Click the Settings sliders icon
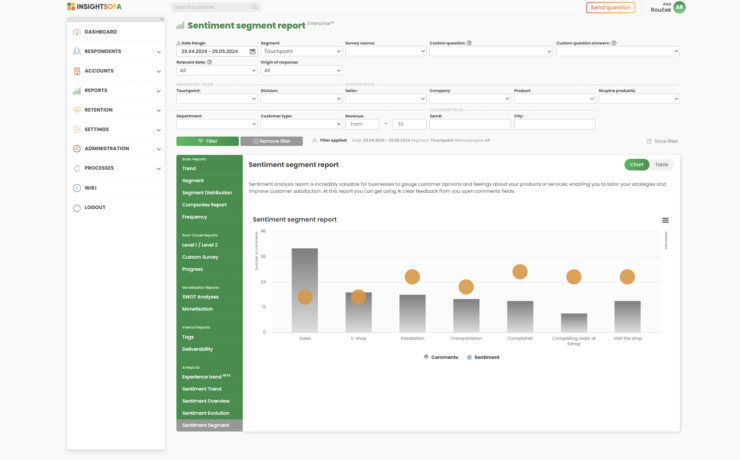Viewport: 740px width, 460px height. pyautogui.click(x=77, y=129)
